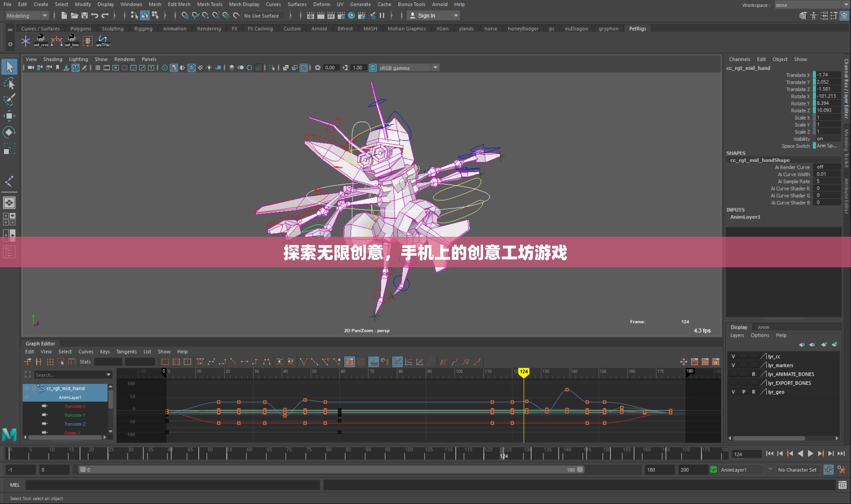Image resolution: width=851 pixels, height=504 pixels.
Task: Collapse cc_rgt_mid_hand outliner node
Action: pos(27,388)
